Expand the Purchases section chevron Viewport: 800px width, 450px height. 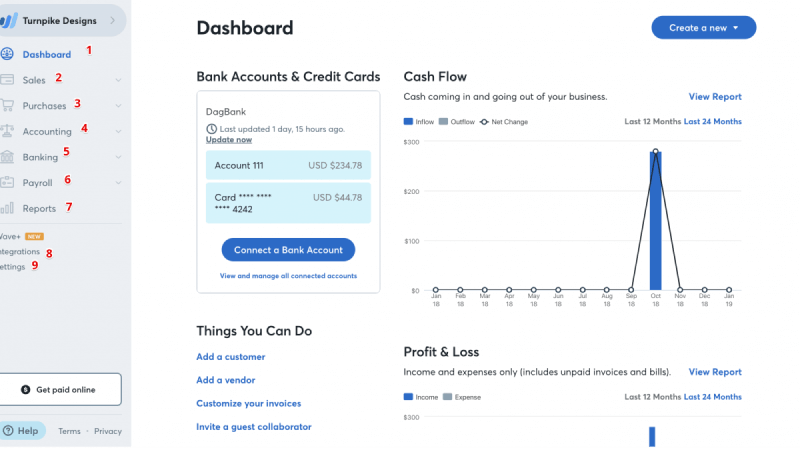[x=118, y=106]
